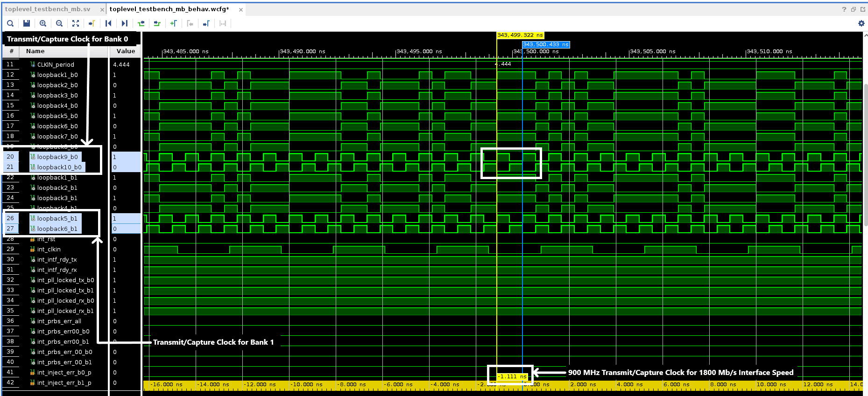This screenshot has height=396, width=868.
Task: Zoom in on the waveform
Action: point(43,23)
